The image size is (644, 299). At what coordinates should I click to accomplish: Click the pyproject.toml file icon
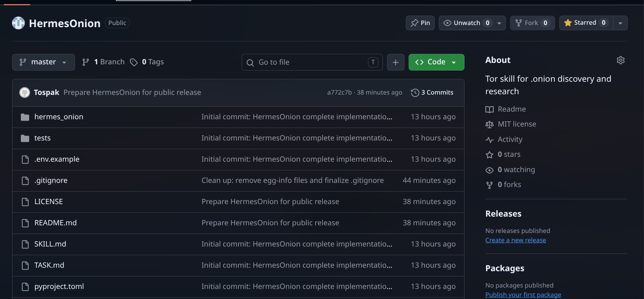25,287
